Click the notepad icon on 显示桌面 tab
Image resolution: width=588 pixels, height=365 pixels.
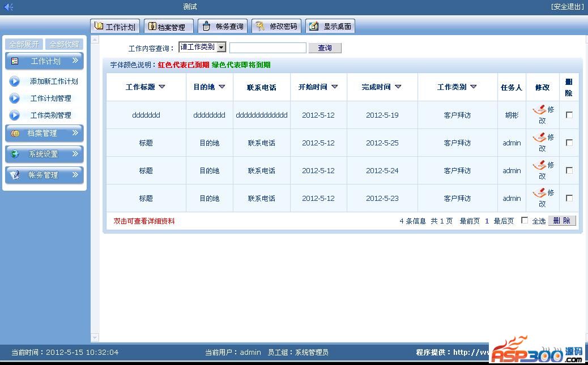(x=314, y=26)
